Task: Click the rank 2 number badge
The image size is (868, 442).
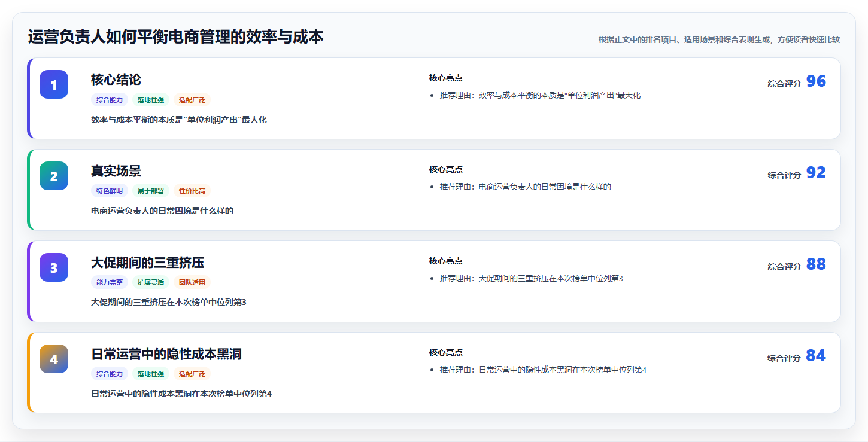Action: [54, 176]
